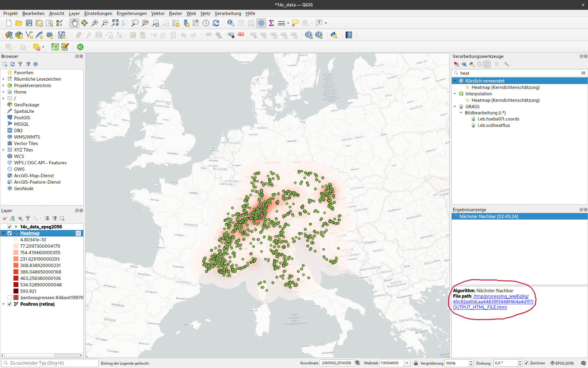Viewport: 588px width, 368px height.
Task: Click the EPSG:2056 CRS button
Action: click(x=562, y=363)
